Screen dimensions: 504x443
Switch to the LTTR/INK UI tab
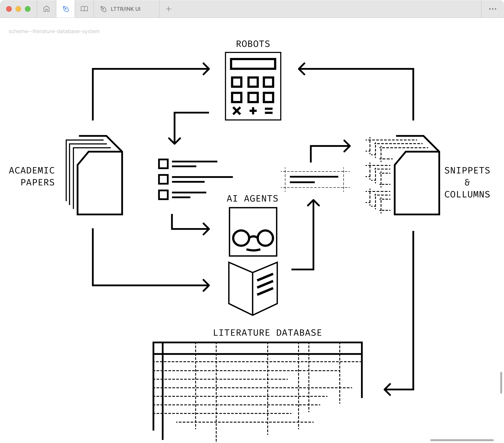click(x=127, y=9)
